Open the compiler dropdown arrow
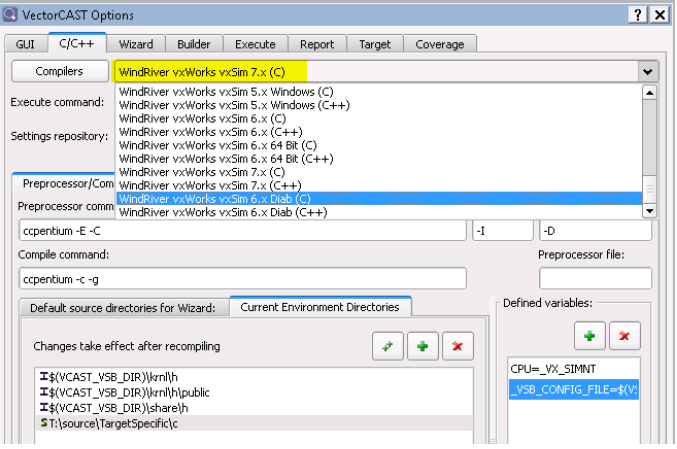 coord(648,72)
